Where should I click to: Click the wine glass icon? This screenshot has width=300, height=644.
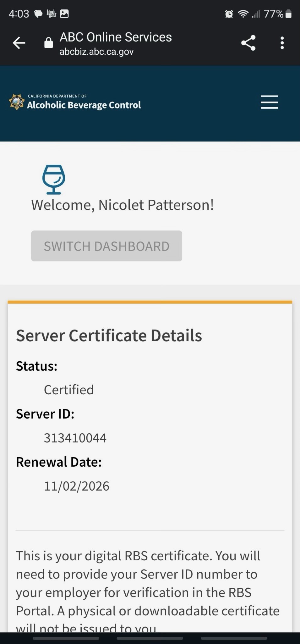54,179
